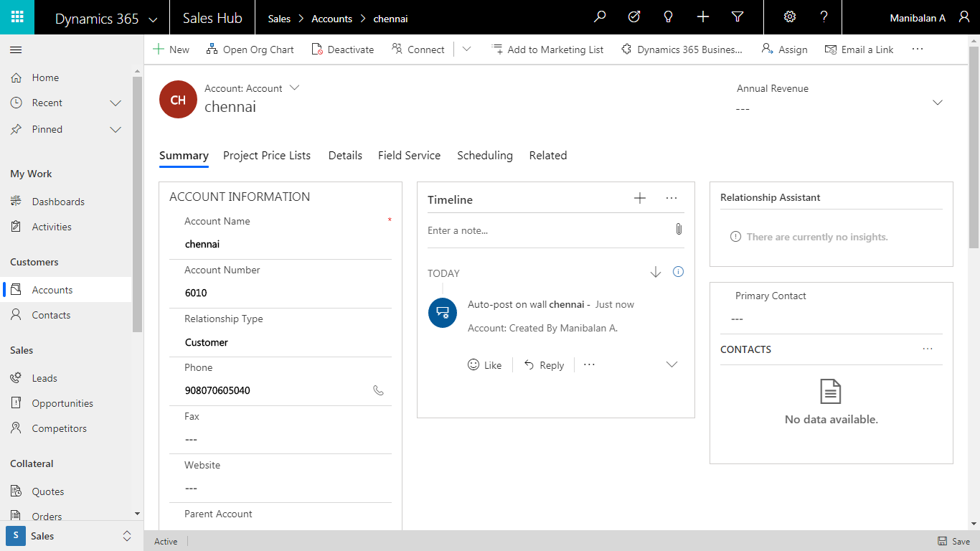The width and height of the screenshot is (980, 551).
Task: Click the phone call icon beside number
Action: pos(379,390)
